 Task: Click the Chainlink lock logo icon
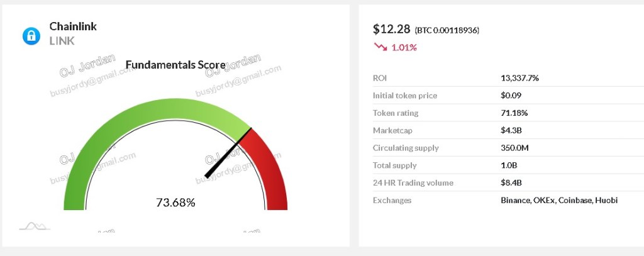click(31, 36)
